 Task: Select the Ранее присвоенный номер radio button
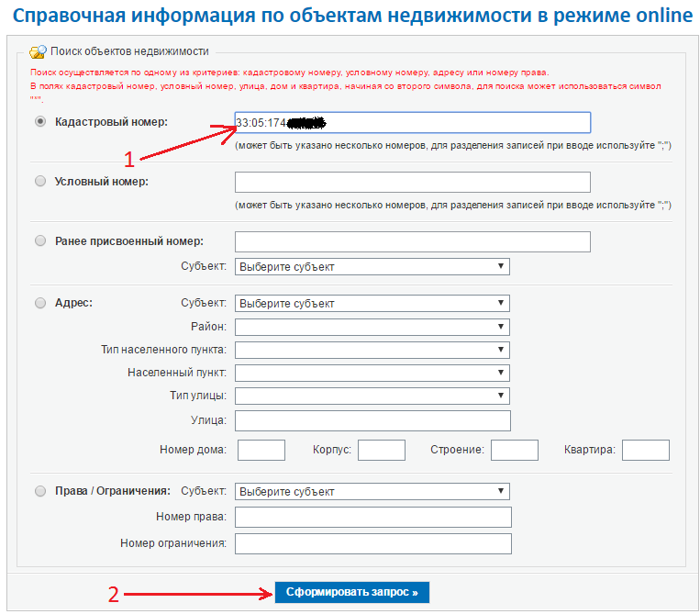click(x=40, y=241)
